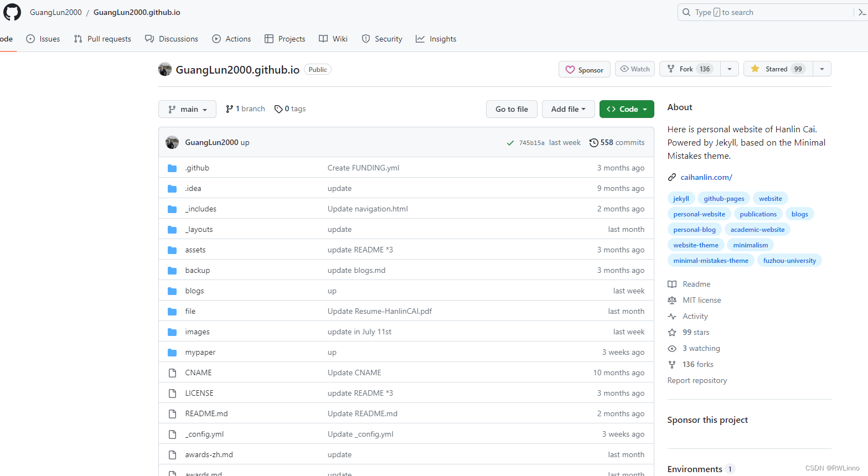This screenshot has height=476, width=868.
Task: Open the README.md file
Action: pyautogui.click(x=206, y=413)
